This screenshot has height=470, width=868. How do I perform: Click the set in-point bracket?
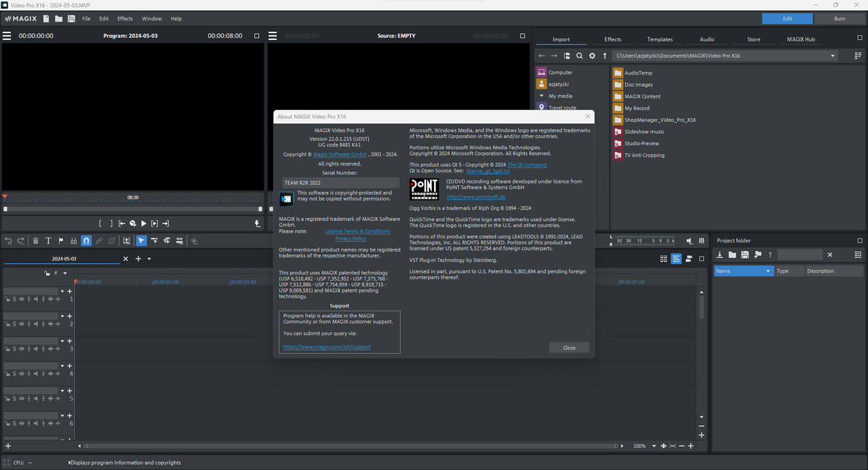100,223
